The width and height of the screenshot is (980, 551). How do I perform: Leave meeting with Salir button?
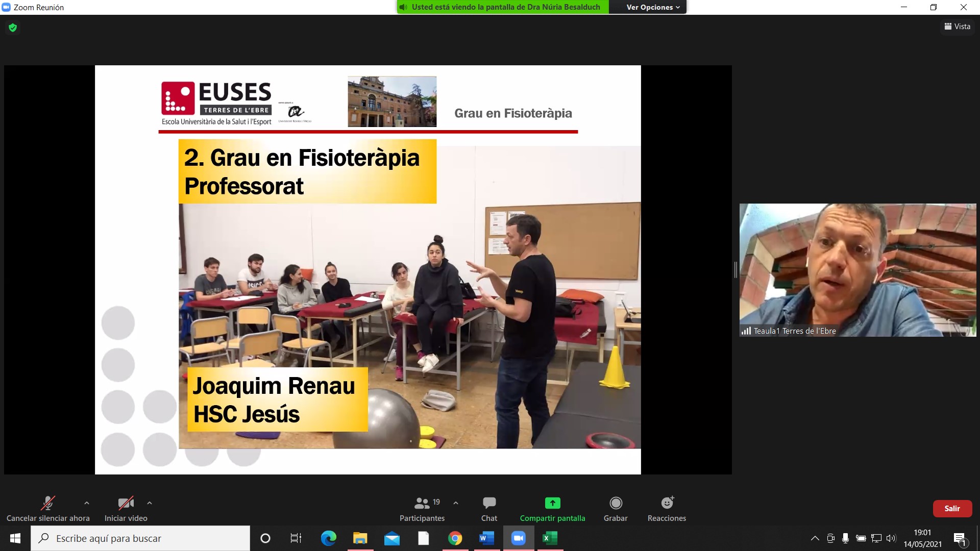(x=952, y=509)
